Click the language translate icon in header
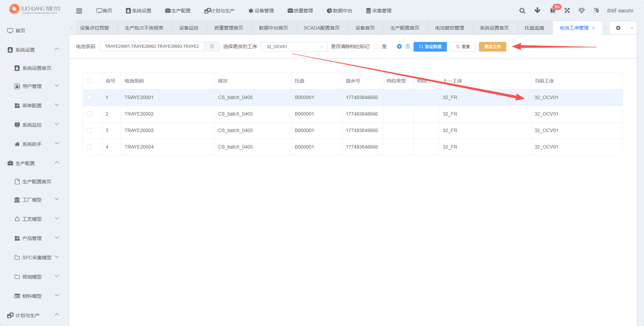644x326 pixels. click(596, 11)
